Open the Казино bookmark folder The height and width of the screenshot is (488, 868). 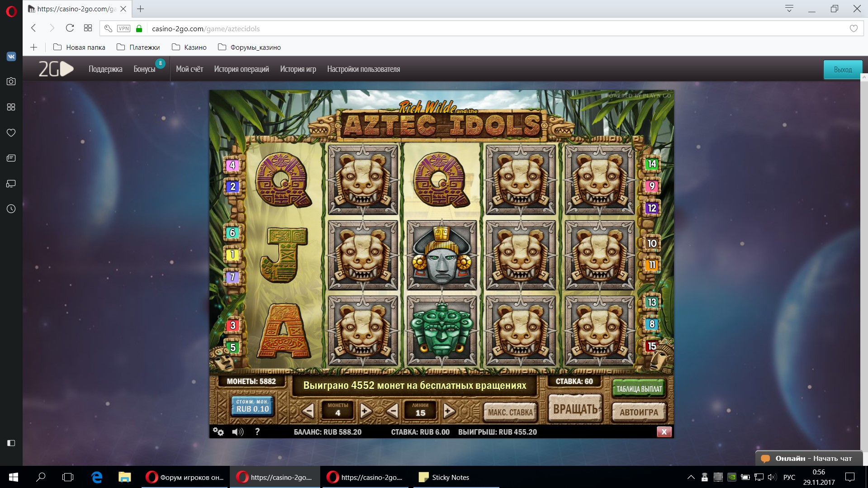coord(189,47)
